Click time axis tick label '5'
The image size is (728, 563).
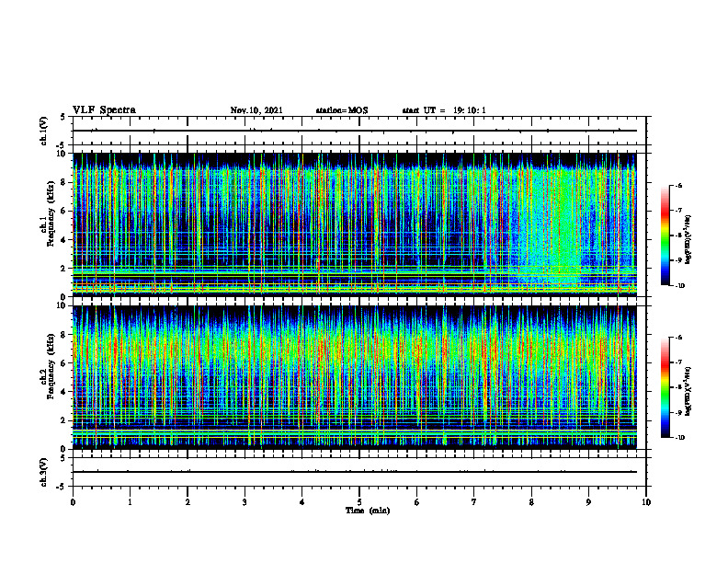(359, 502)
